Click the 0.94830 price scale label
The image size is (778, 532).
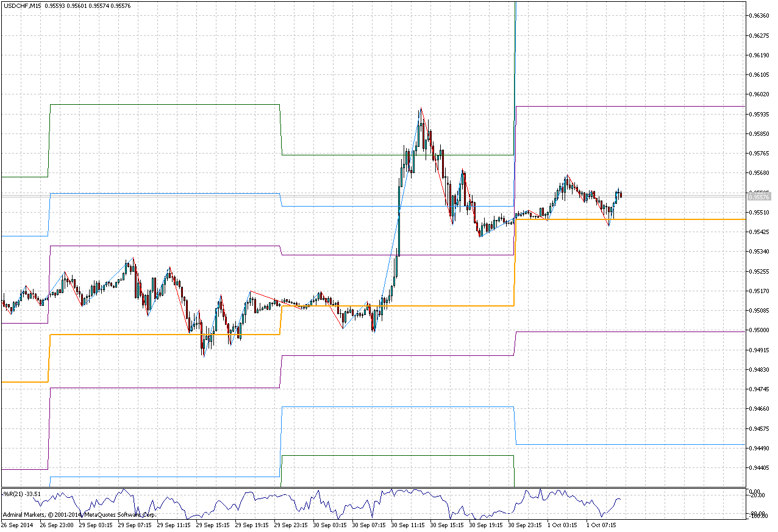coord(760,370)
